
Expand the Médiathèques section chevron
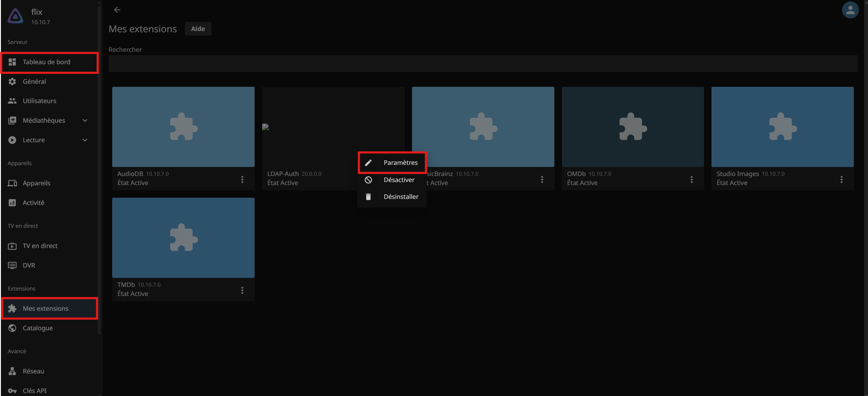point(85,121)
